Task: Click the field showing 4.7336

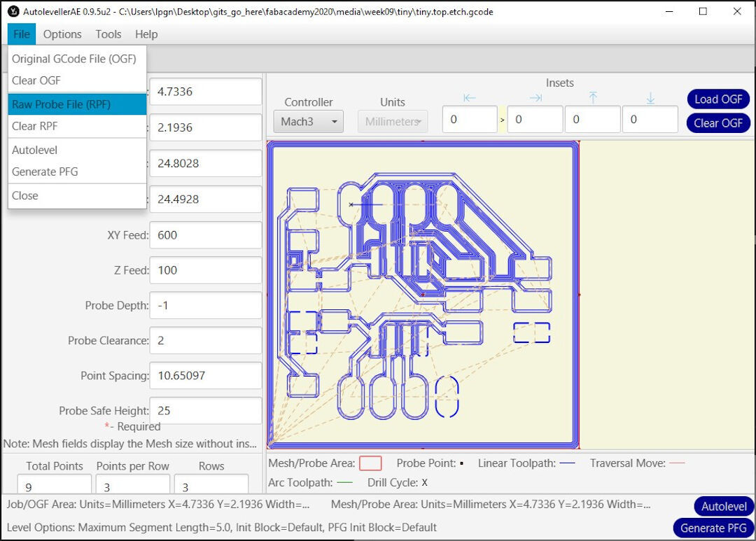Action: 206,92
